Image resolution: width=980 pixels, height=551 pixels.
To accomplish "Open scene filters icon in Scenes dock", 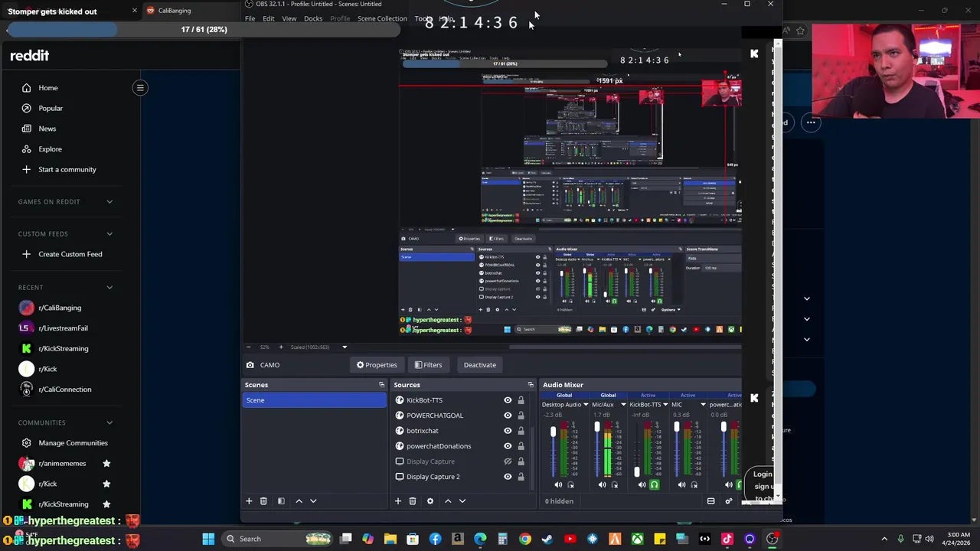I will pos(281,501).
